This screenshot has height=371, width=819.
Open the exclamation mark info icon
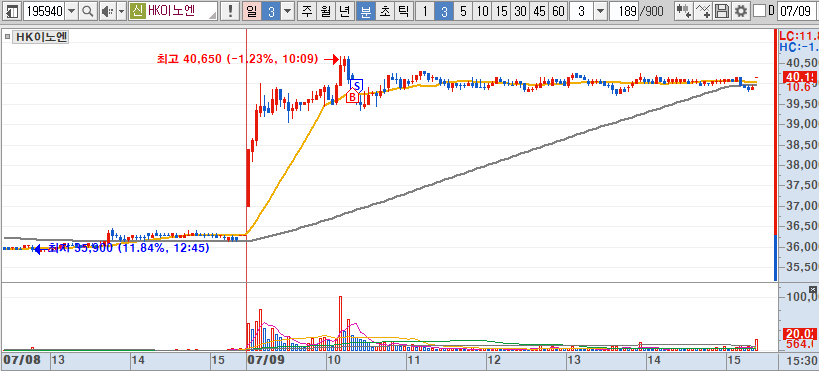pos(230,11)
